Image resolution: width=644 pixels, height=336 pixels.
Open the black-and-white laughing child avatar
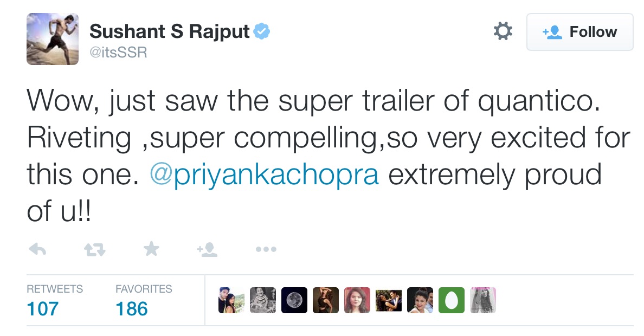[263, 300]
